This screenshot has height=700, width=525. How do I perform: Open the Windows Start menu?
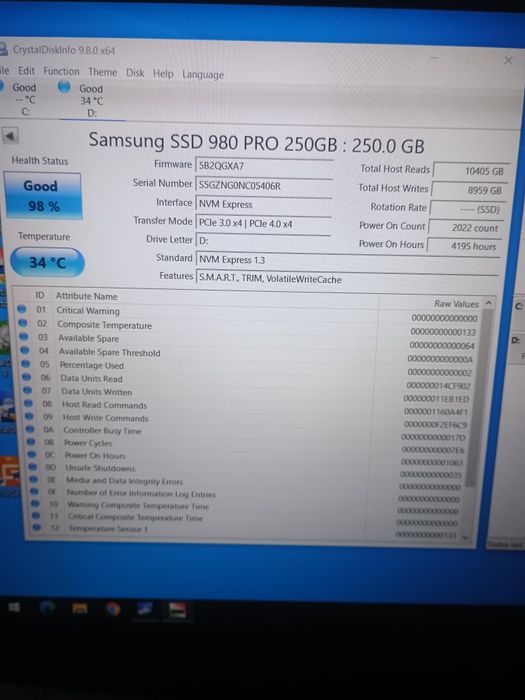point(14,607)
